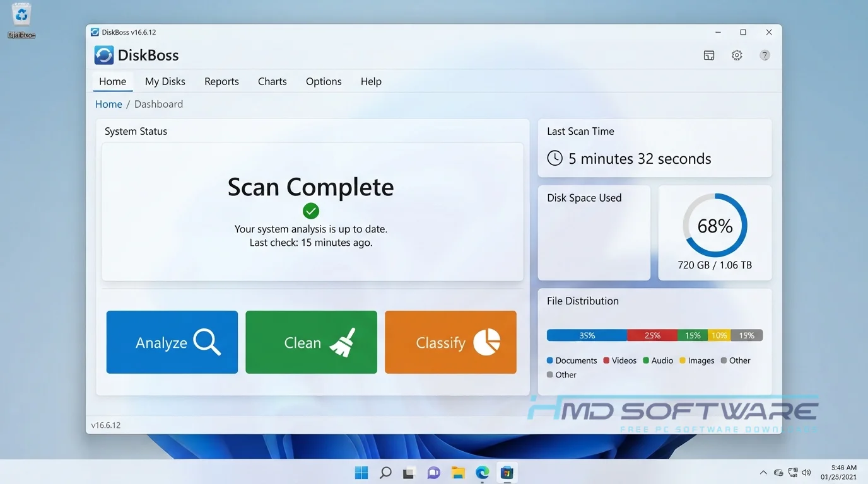Open the layout panel icon near settings gear
Image resolution: width=868 pixels, height=484 pixels.
(x=709, y=55)
